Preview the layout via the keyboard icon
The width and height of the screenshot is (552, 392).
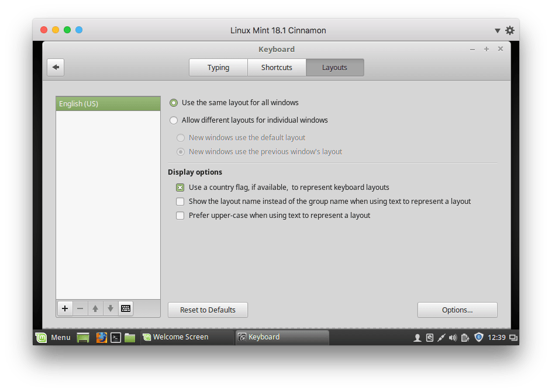tap(126, 308)
